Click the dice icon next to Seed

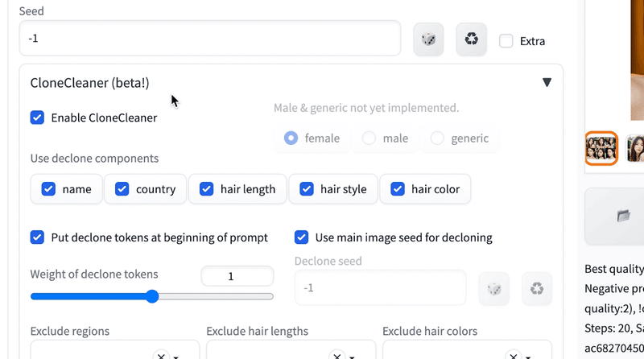point(428,39)
